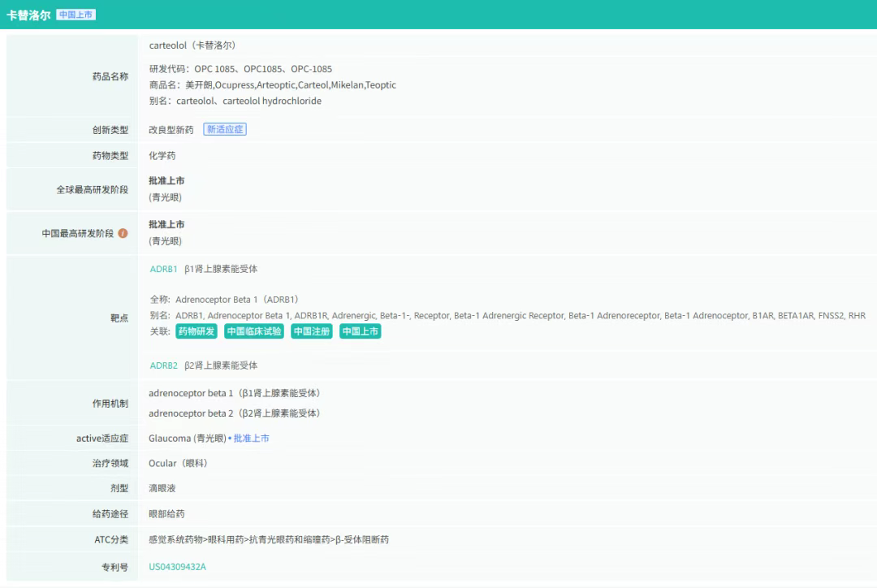Click the 卡替洛尔 page title
877x588 pixels.
(x=28, y=15)
